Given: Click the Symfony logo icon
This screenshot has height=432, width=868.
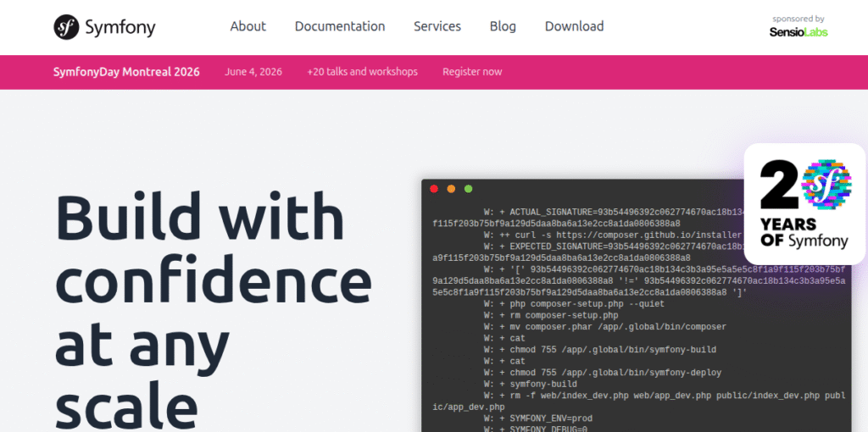Looking at the screenshot, I should [66, 27].
